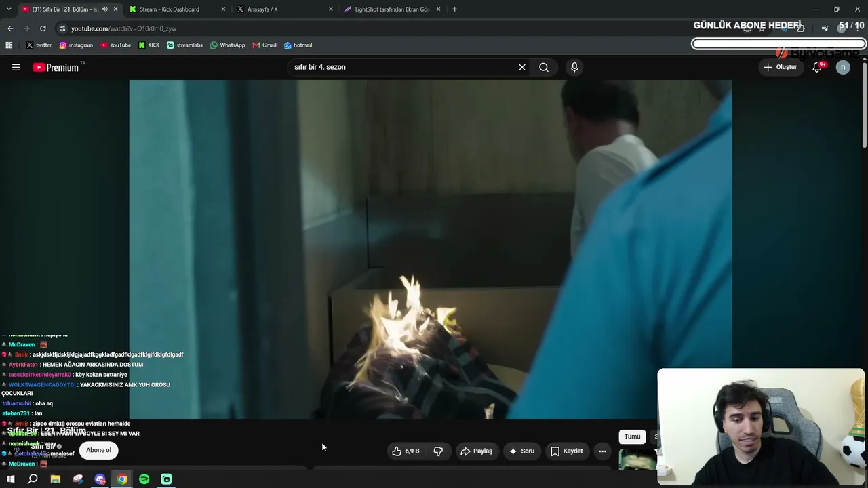Viewport: 868px width, 488px height.
Task: Open the media controls toolbar icon
Action: point(825,28)
